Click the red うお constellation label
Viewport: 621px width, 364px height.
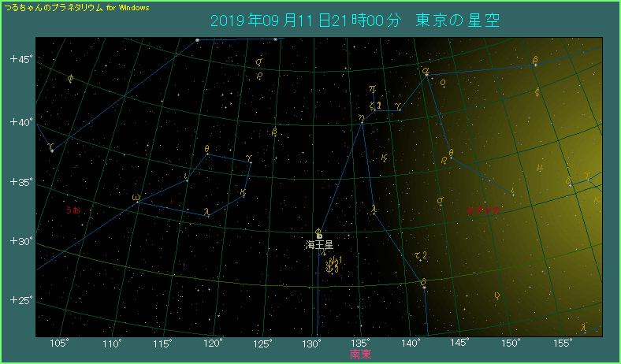pyautogui.click(x=73, y=210)
